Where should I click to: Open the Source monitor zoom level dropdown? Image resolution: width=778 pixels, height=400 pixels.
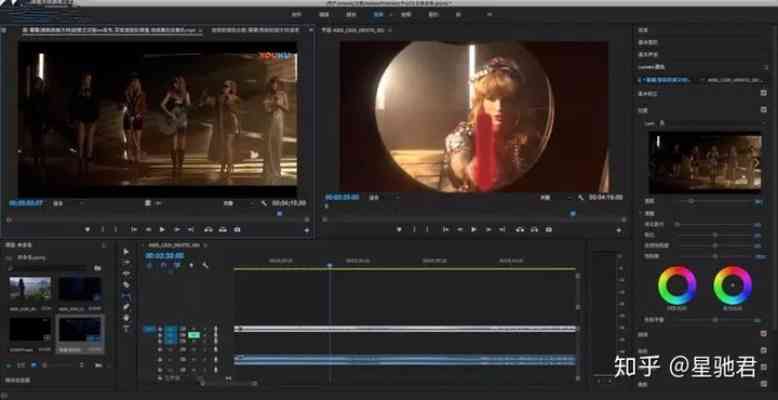(x=67, y=203)
